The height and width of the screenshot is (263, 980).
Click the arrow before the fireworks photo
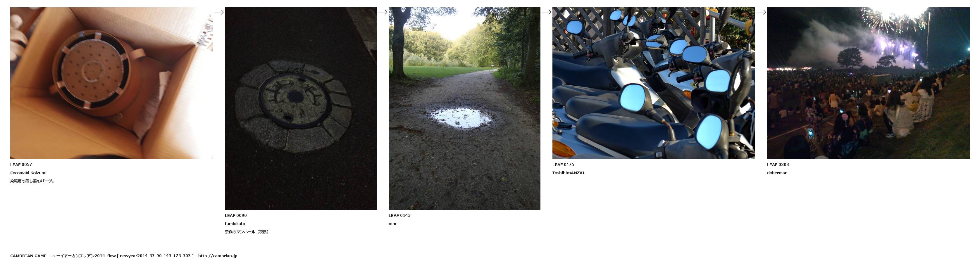pos(761,12)
